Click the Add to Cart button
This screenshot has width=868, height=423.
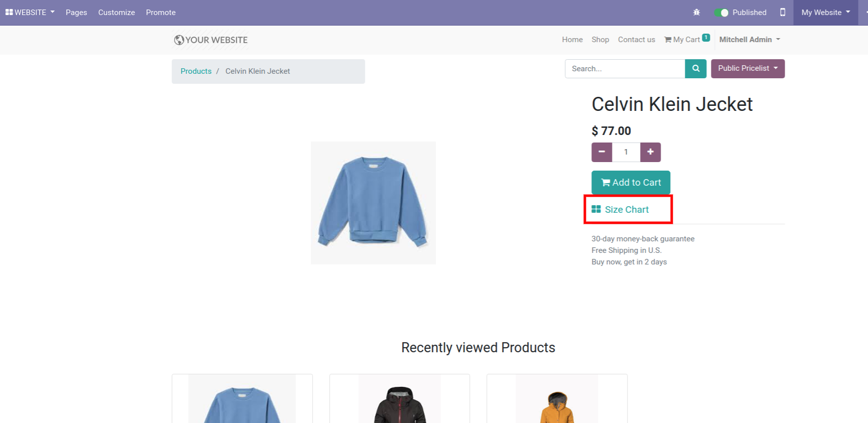(631, 183)
